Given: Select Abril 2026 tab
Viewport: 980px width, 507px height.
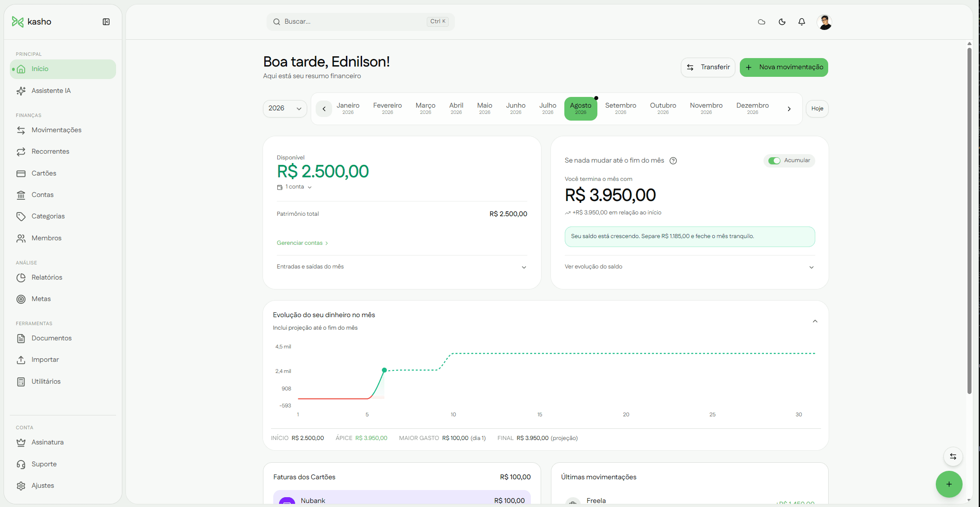Looking at the screenshot, I should pos(456,108).
